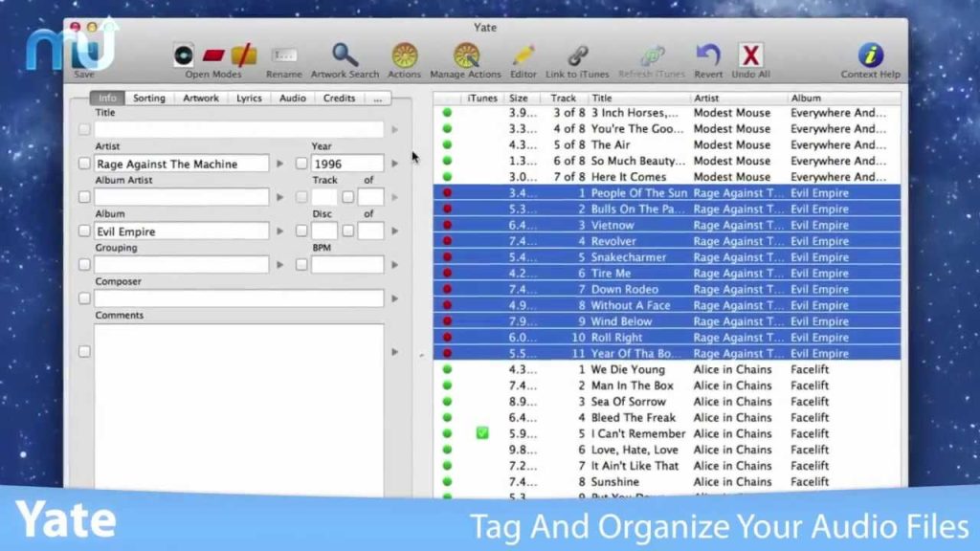Expand the Album Artist arrow menu

(x=280, y=197)
